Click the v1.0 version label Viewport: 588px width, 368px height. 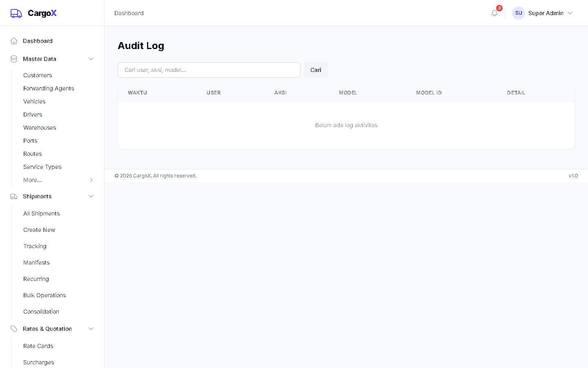[x=573, y=176]
